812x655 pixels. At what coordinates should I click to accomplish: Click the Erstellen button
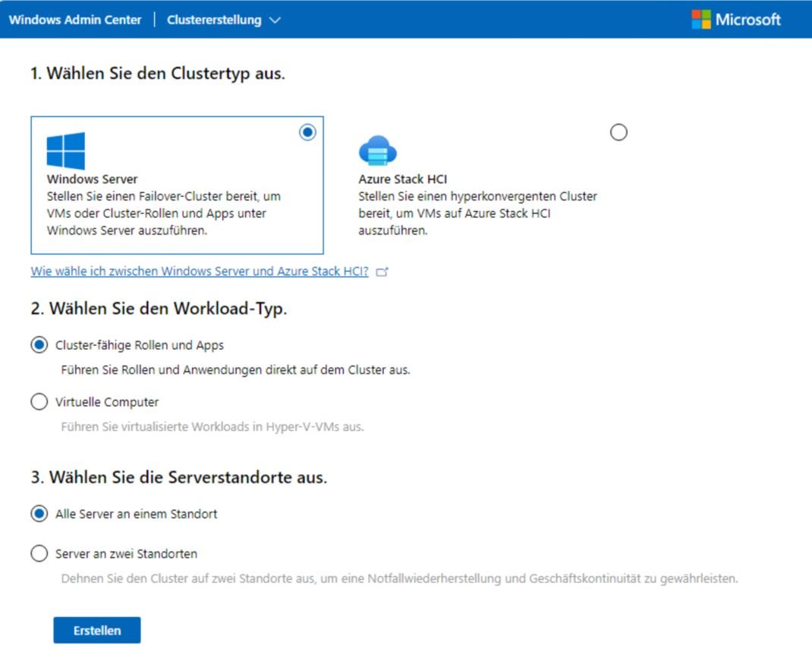(x=96, y=630)
